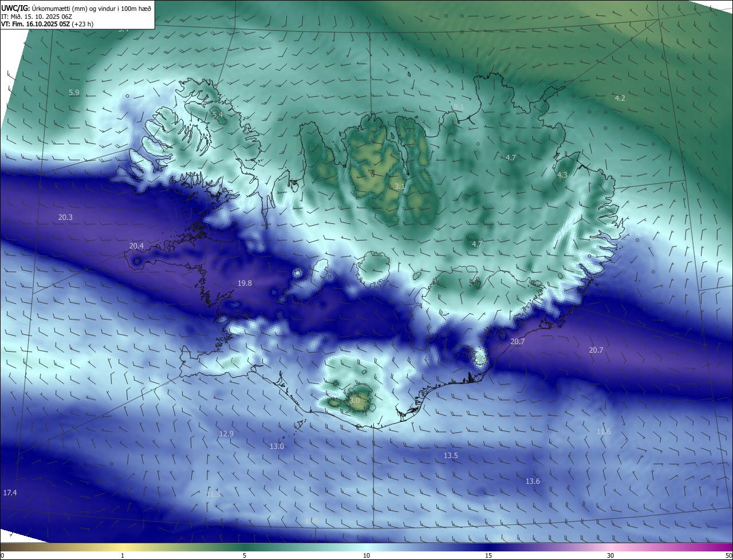Click the 4.3 value label
Image resolution: width=733 pixels, height=560 pixels.
[562, 175]
